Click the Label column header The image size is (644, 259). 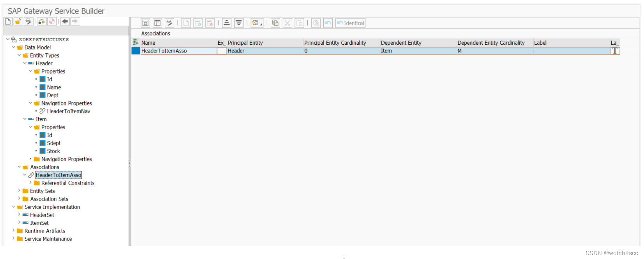[572, 42]
